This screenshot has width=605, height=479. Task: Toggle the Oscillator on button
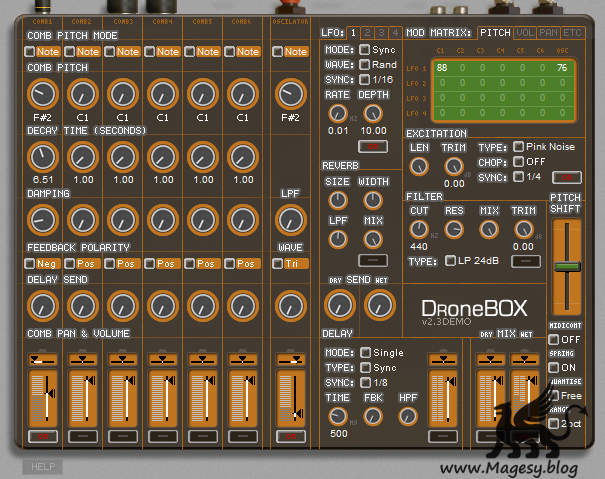[291, 437]
